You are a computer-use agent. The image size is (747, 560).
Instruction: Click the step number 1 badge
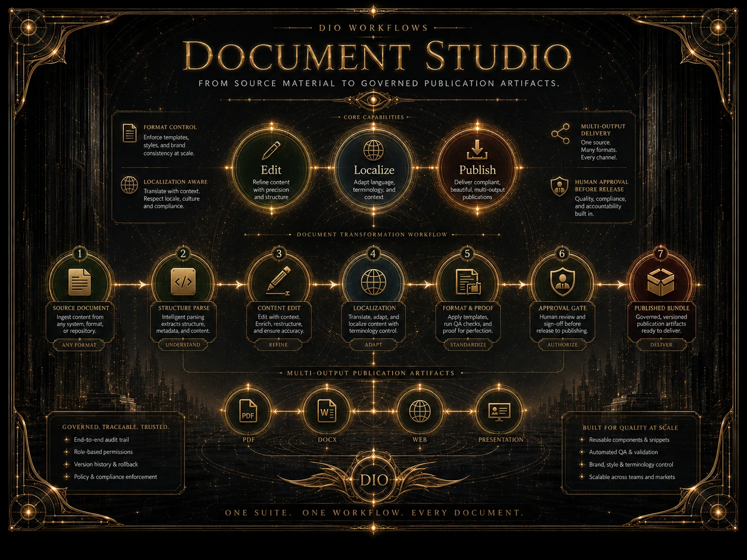(79, 253)
